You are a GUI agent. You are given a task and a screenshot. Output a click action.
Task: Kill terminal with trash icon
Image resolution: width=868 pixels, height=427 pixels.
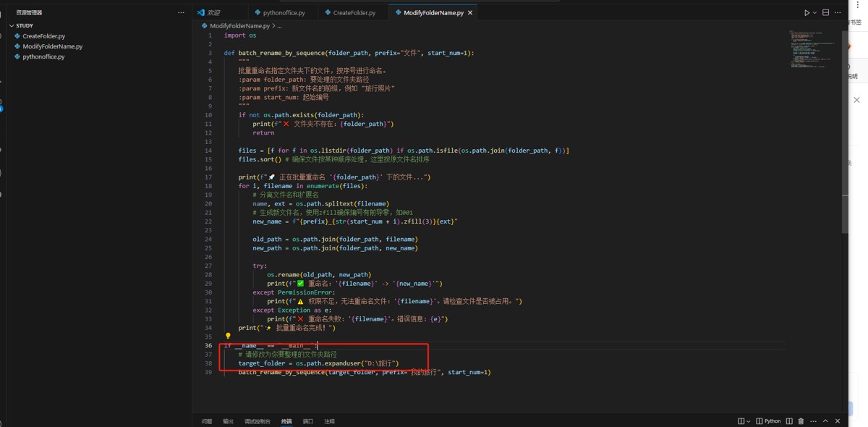(801, 421)
